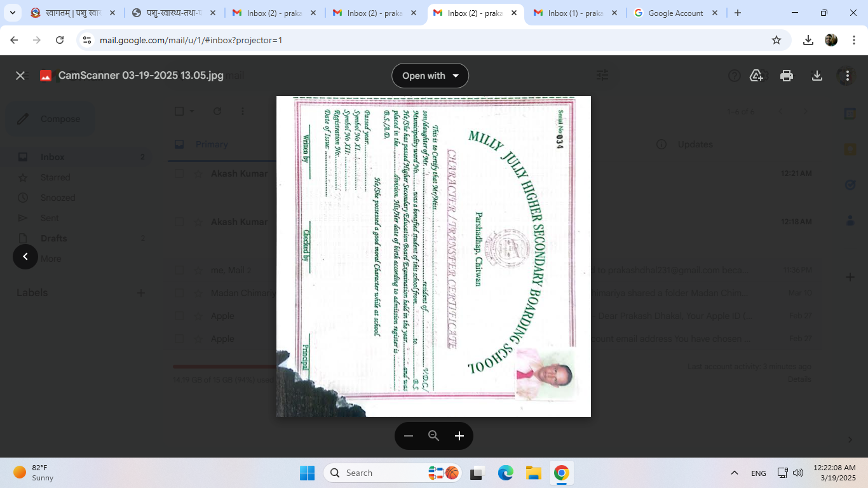This screenshot has width=868, height=488.
Task: Click the Add to Drive icon
Action: click(756, 76)
